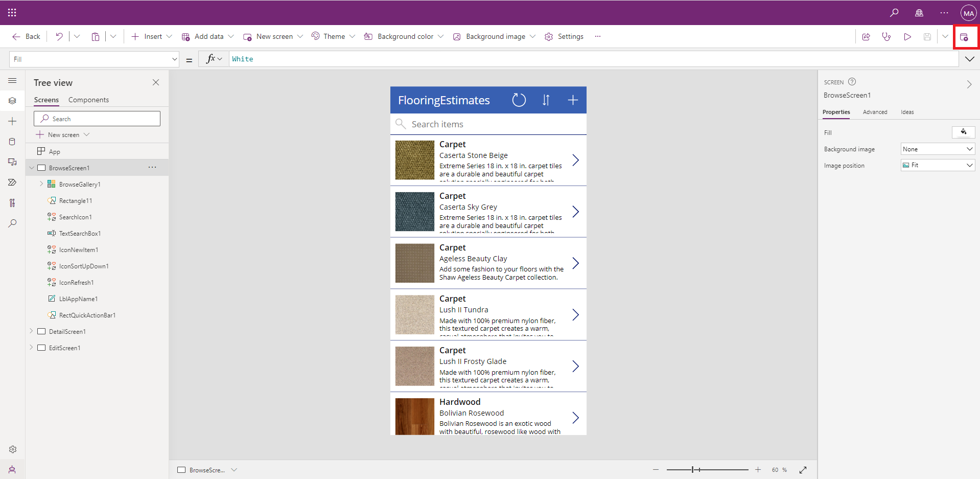Open the Background image None dropdown
980x479 pixels.
938,149
